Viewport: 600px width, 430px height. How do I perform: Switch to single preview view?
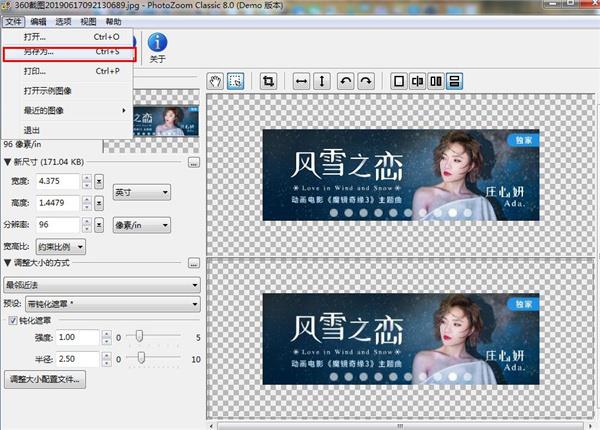point(399,81)
